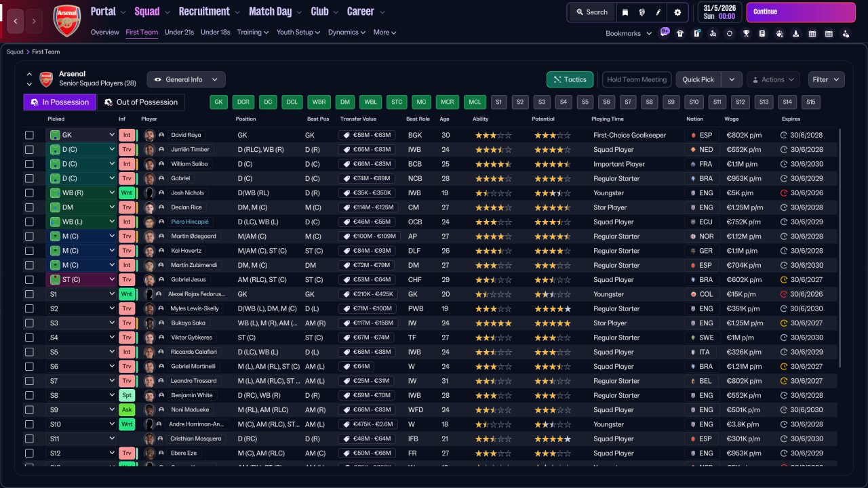Image resolution: width=868 pixels, height=488 pixels.
Task: Tick the checkbox for Jurriën Timber
Action: tap(29, 150)
